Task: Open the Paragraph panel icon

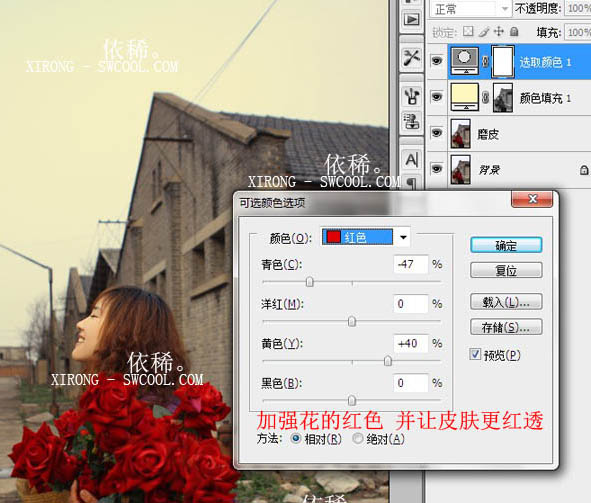Action: pos(412,183)
